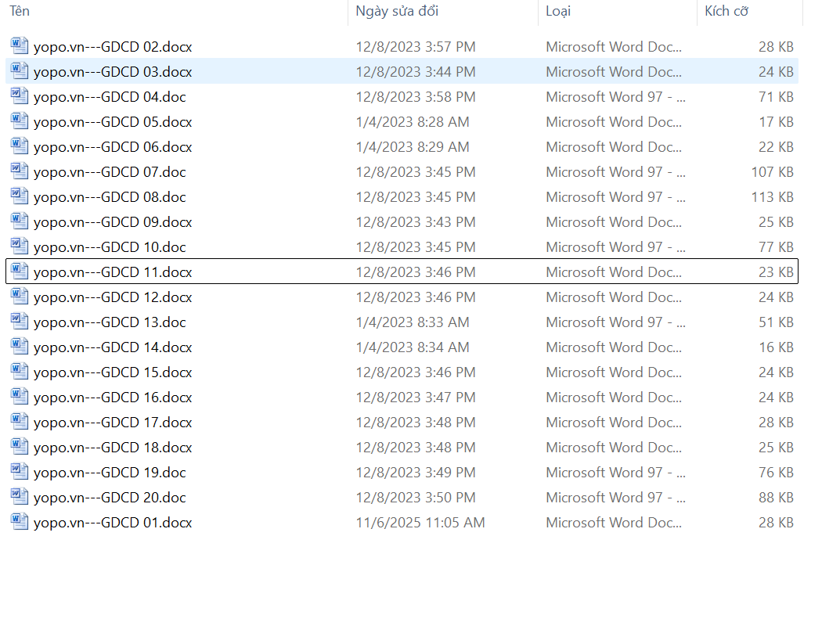Click the 88 KB size of GDCD 20.doc
The width and height of the screenshot is (840, 626).
coord(776,498)
